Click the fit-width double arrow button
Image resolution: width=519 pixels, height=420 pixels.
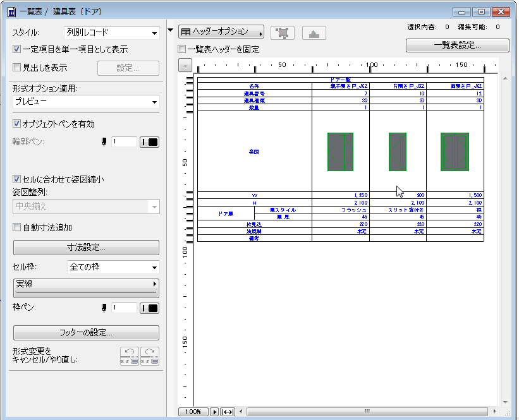tap(228, 412)
